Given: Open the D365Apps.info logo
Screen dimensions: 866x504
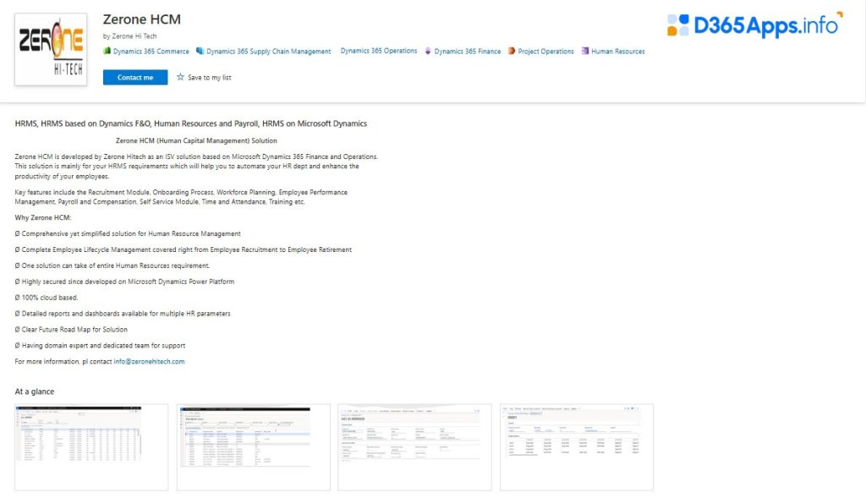Looking at the screenshot, I should pos(755,25).
